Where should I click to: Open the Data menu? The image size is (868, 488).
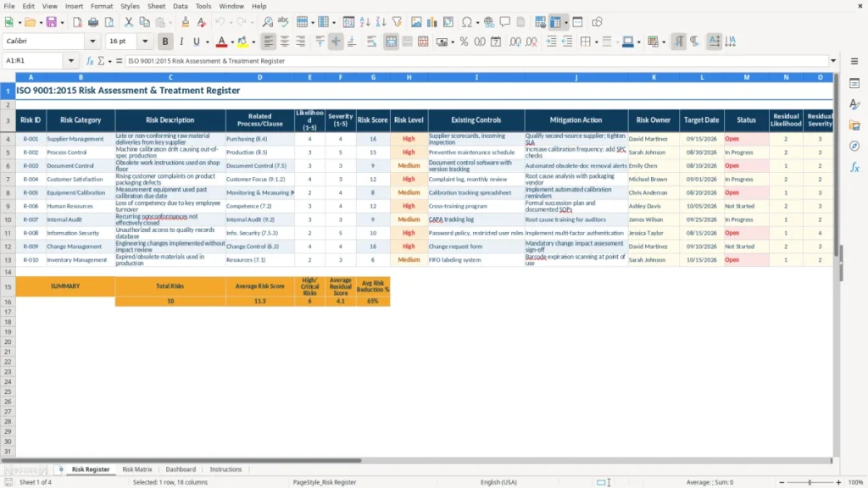click(181, 6)
